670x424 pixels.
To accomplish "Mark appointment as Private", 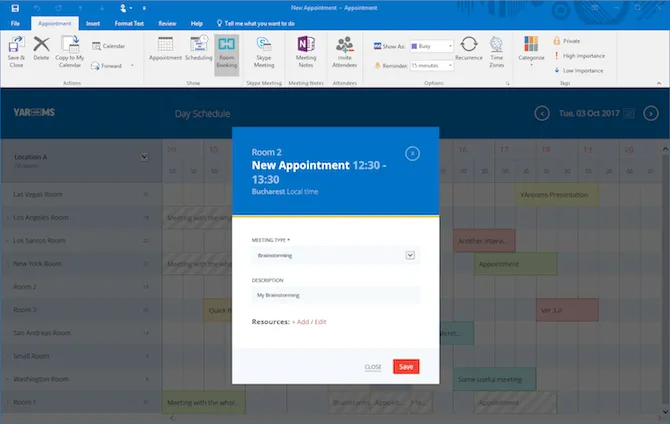I will pyautogui.click(x=567, y=41).
